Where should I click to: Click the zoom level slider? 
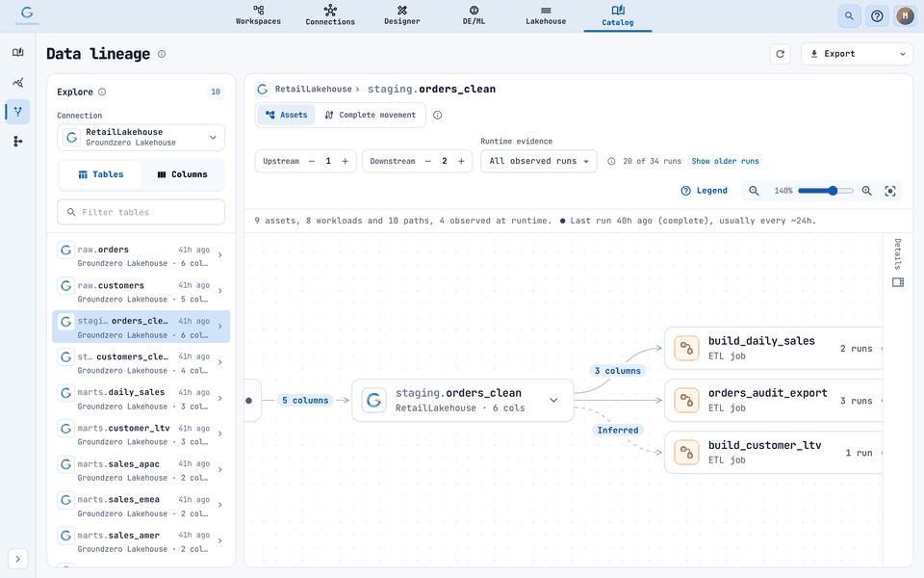tap(825, 191)
